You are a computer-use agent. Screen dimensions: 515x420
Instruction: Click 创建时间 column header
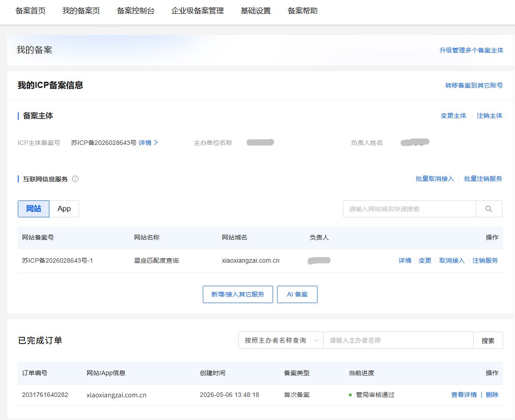click(213, 373)
